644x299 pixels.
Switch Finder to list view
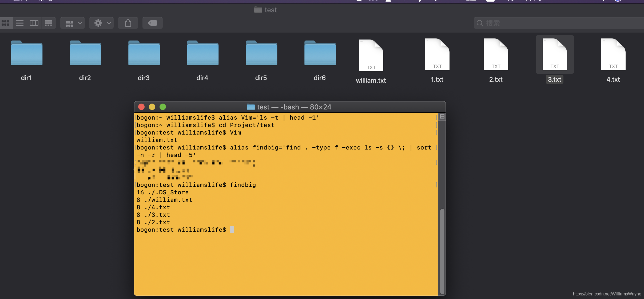point(20,23)
